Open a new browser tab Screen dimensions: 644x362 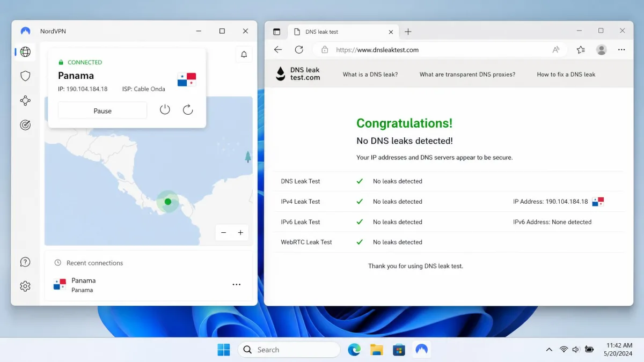408,32
